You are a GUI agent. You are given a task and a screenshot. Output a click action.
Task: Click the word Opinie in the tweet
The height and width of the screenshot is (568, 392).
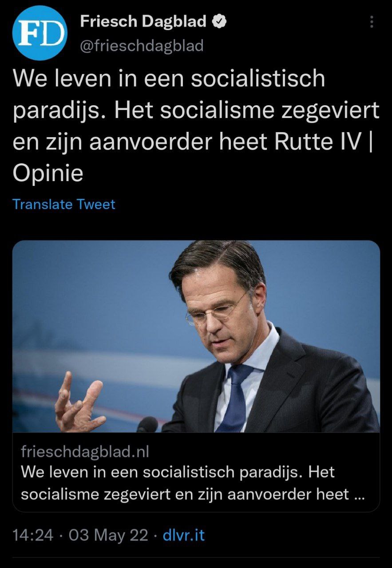tap(48, 174)
